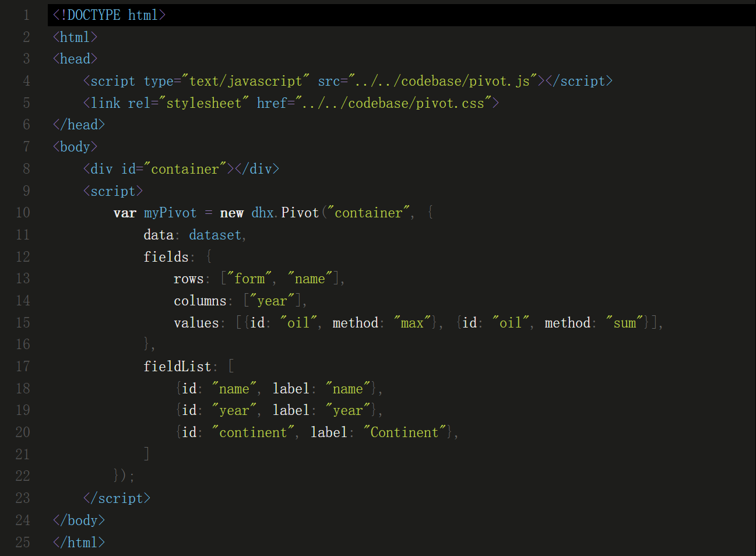Click the opening script tag on line 9

pyautogui.click(x=113, y=191)
